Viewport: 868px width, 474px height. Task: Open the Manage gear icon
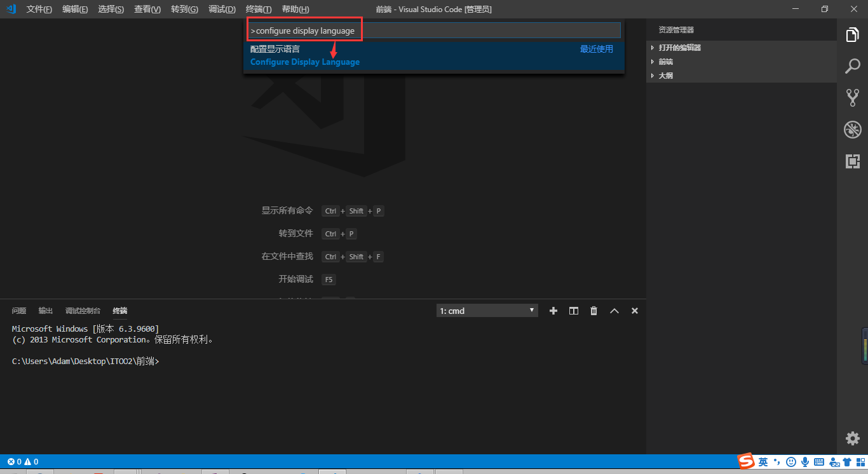pyautogui.click(x=852, y=438)
